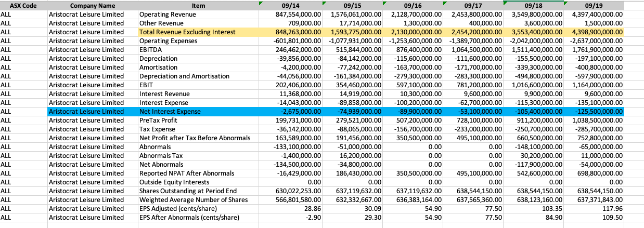This screenshot has width=644, height=228.
Task: Select the 09/15 column header
Action: click(x=352, y=6)
